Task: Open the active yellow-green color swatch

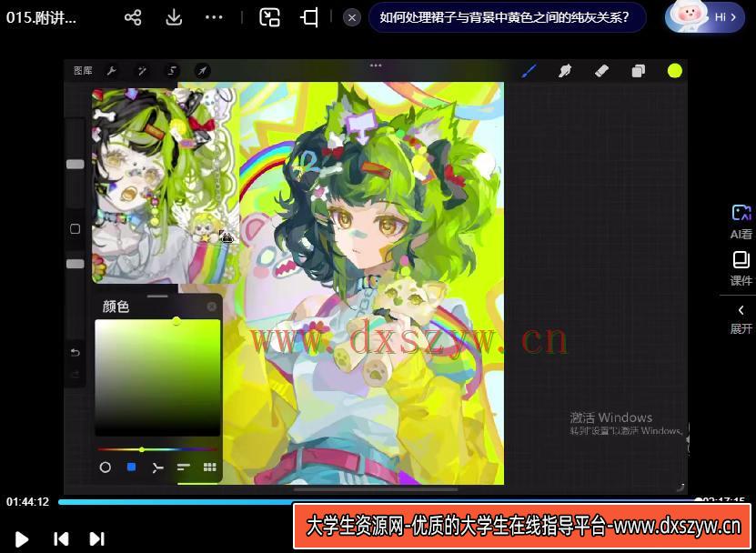Action: [675, 71]
